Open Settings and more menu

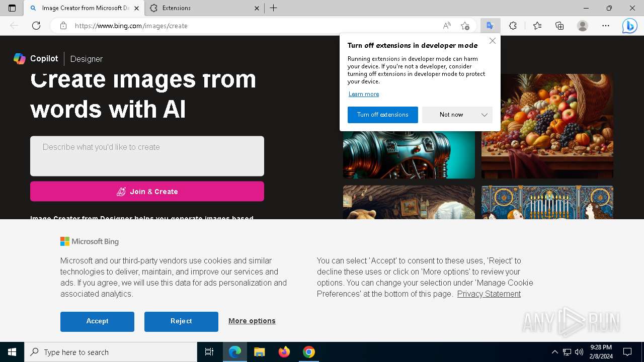tap(606, 26)
